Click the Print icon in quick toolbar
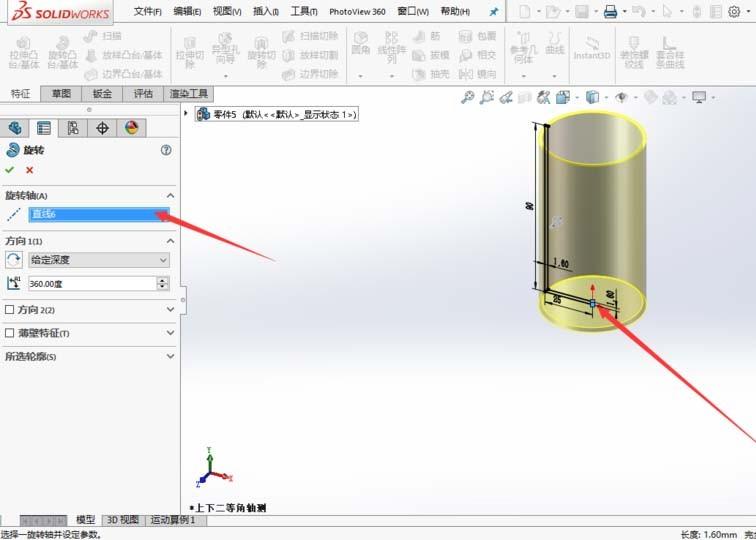756x540 pixels. point(610,12)
